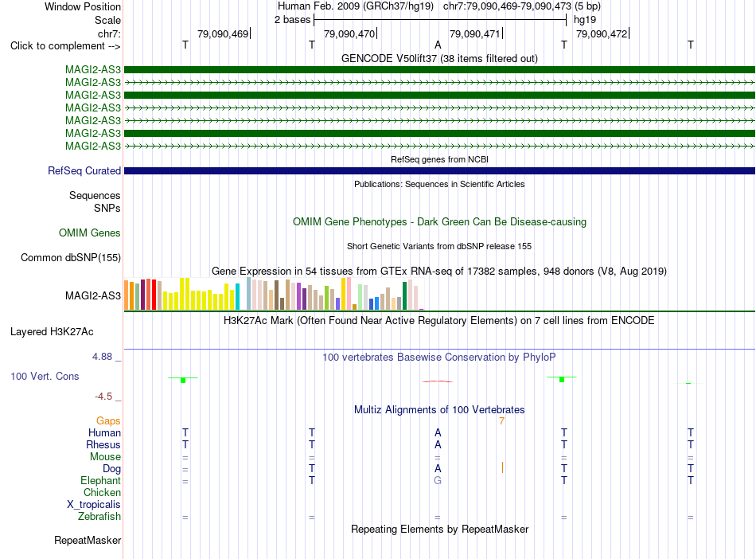Click the hg19 assembly label

[x=585, y=20]
